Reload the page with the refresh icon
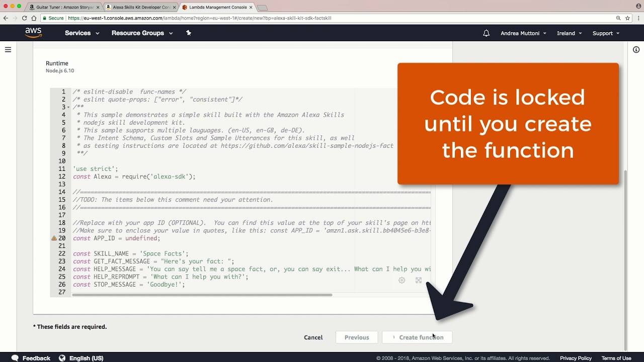Screen dimensions: 644x362 24,18
